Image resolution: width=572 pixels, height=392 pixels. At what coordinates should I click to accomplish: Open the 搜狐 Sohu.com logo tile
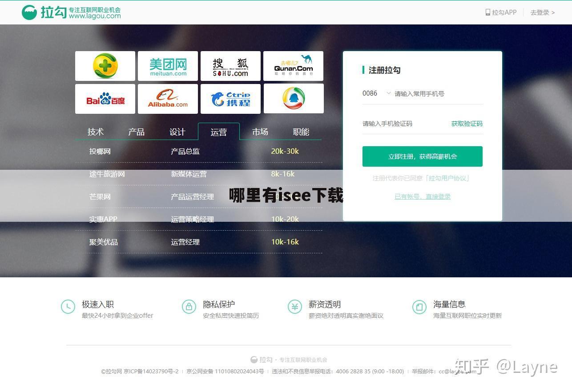(230, 66)
